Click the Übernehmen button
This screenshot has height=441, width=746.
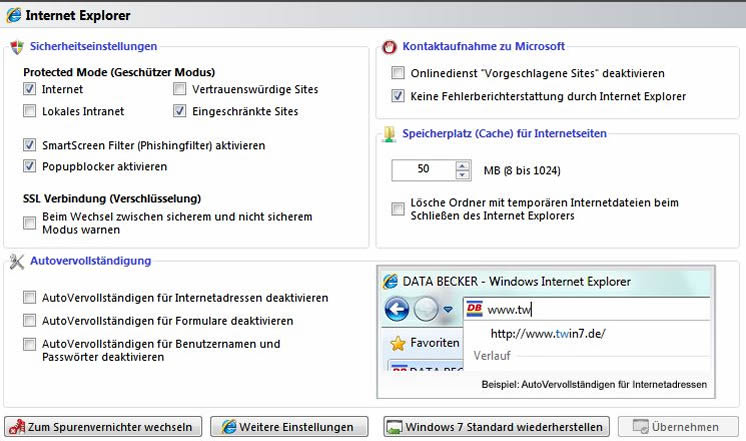coord(678,427)
